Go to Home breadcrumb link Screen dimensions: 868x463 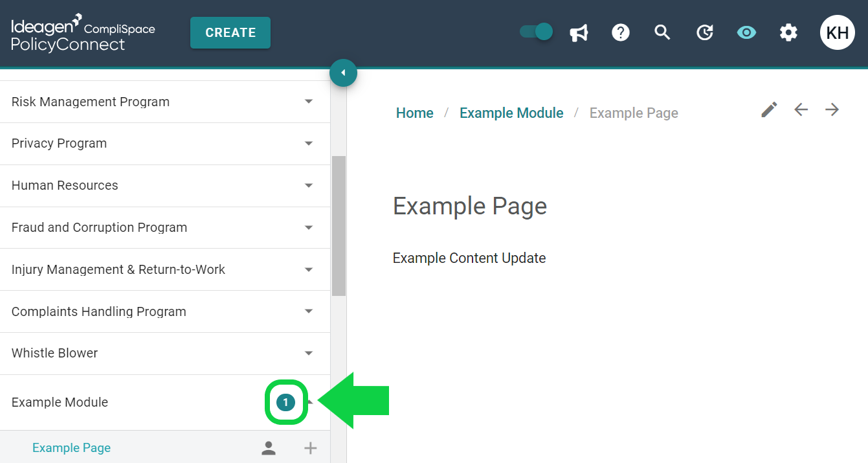[x=415, y=113]
